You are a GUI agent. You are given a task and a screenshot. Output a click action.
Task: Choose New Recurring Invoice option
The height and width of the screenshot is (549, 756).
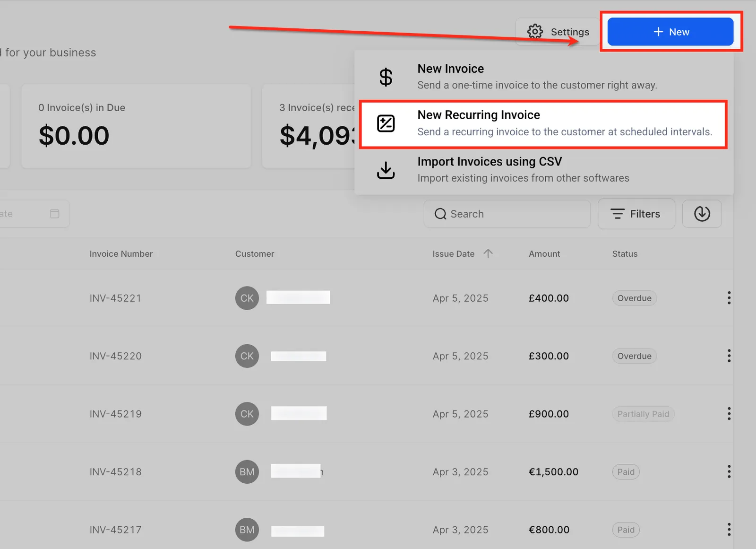click(x=543, y=123)
